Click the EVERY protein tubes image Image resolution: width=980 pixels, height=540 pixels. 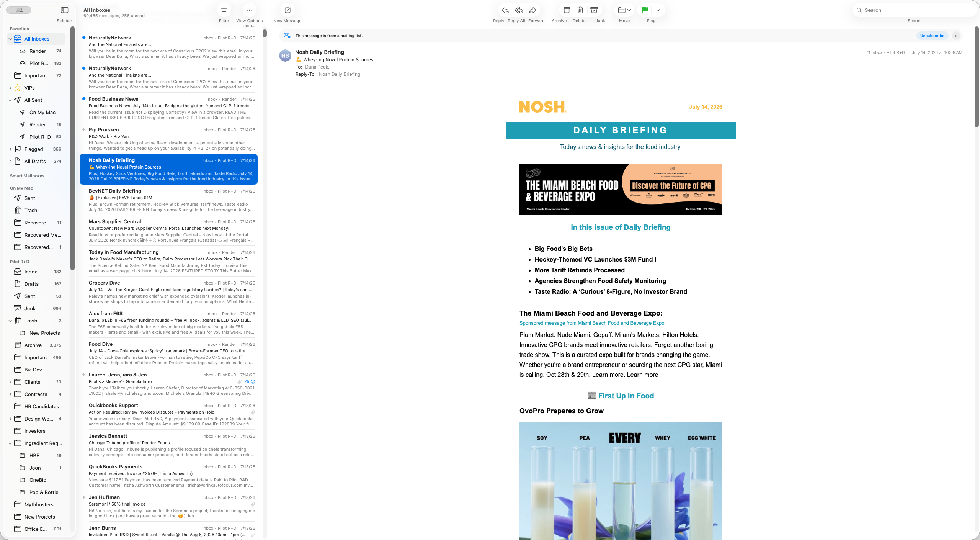621,481
